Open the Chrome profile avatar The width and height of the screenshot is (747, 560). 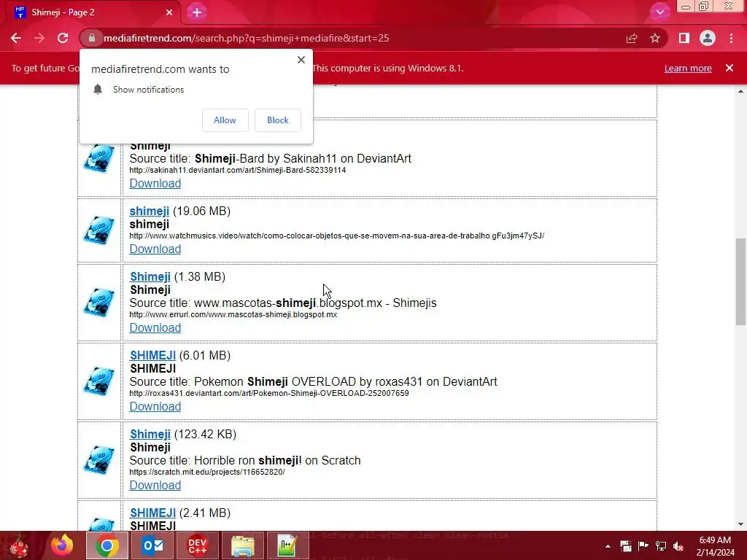(x=708, y=38)
